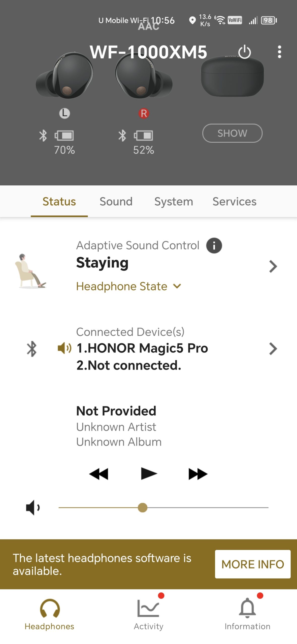This screenshot has width=297, height=644.
Task: Tap MORE INFO on software update banner
Action: tap(253, 564)
